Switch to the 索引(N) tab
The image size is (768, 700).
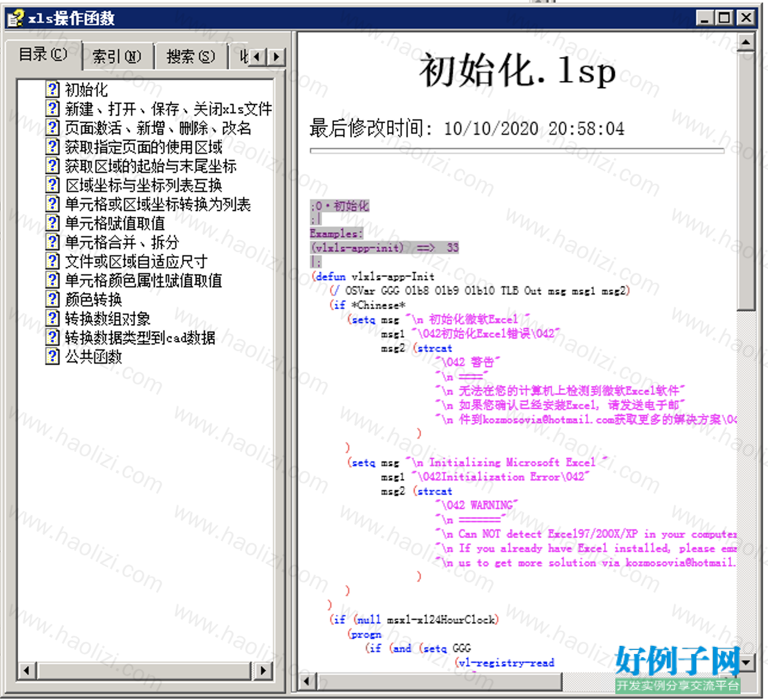point(117,57)
